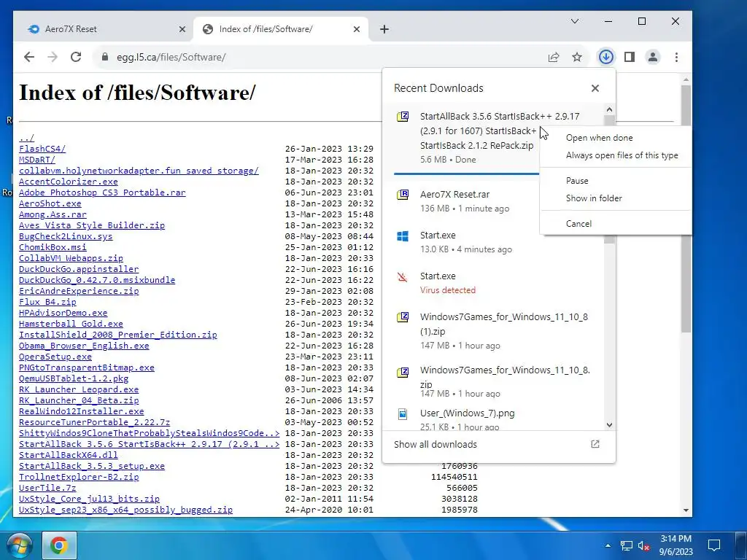The image size is (747, 560).
Task: Select Cancel in the context menu
Action: pos(578,224)
